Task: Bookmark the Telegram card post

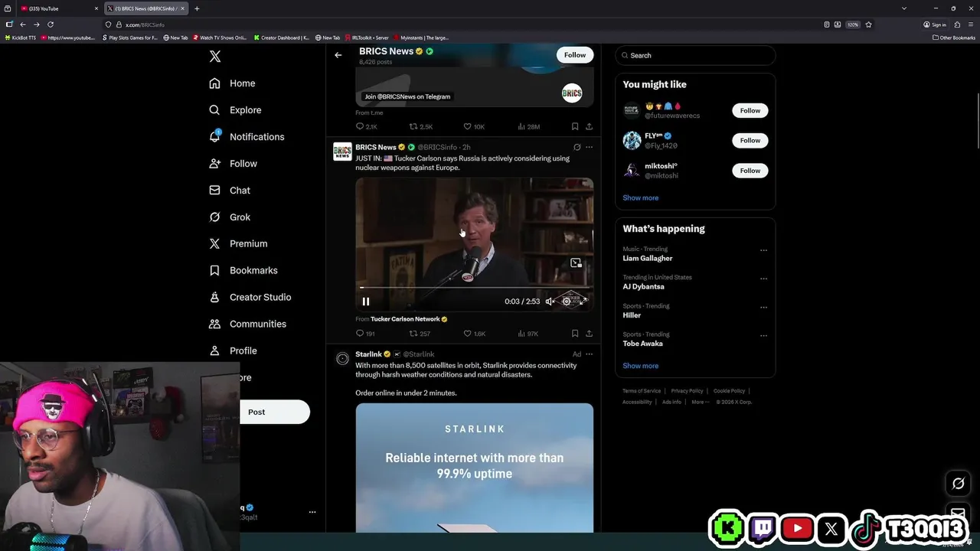Action: click(574, 127)
